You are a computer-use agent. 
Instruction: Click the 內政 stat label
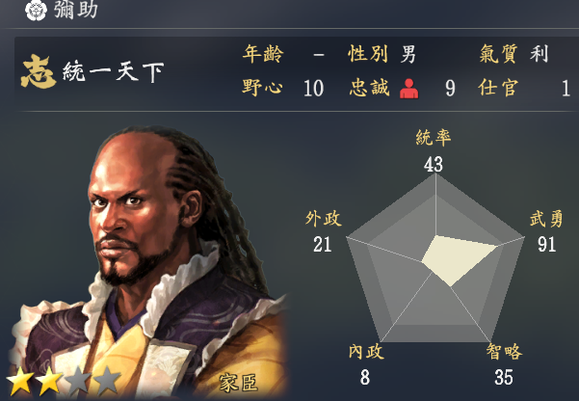(366, 352)
